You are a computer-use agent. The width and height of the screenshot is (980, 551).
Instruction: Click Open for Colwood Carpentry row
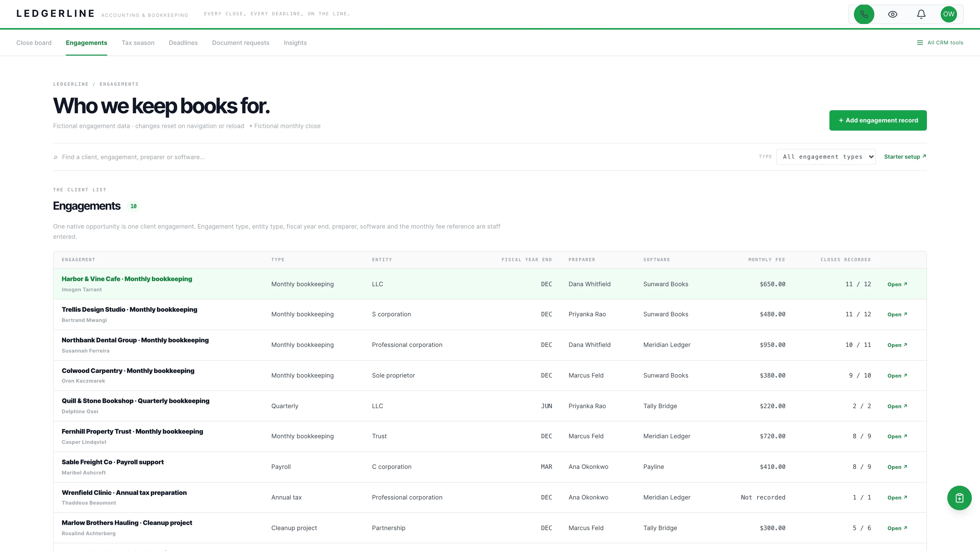click(x=897, y=376)
